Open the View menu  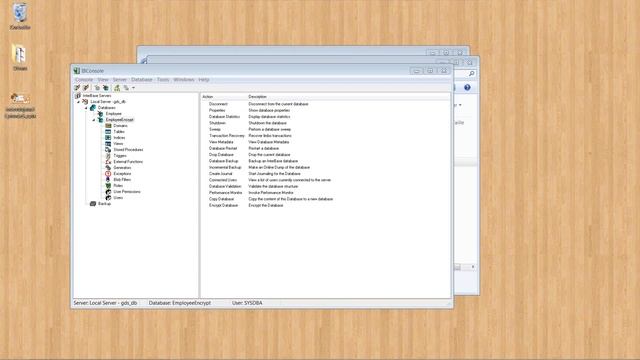(103, 80)
